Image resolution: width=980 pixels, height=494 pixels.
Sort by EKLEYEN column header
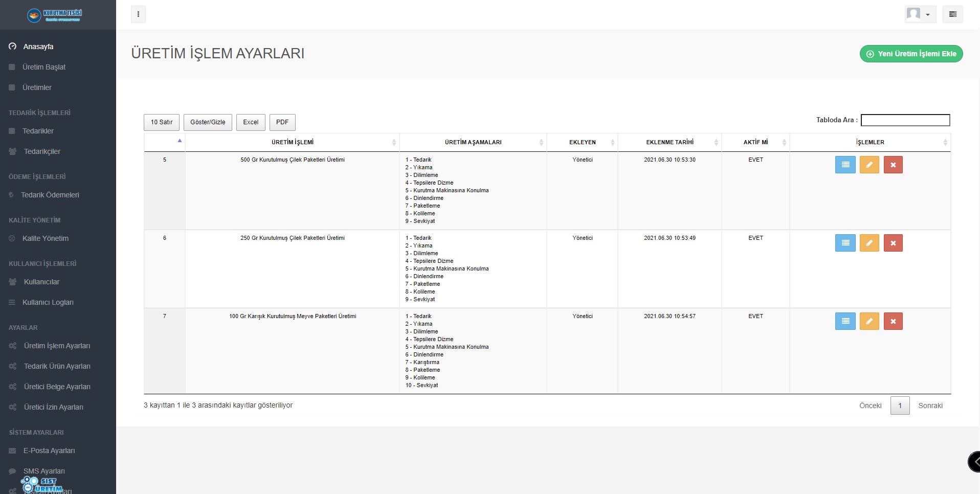[582, 142]
